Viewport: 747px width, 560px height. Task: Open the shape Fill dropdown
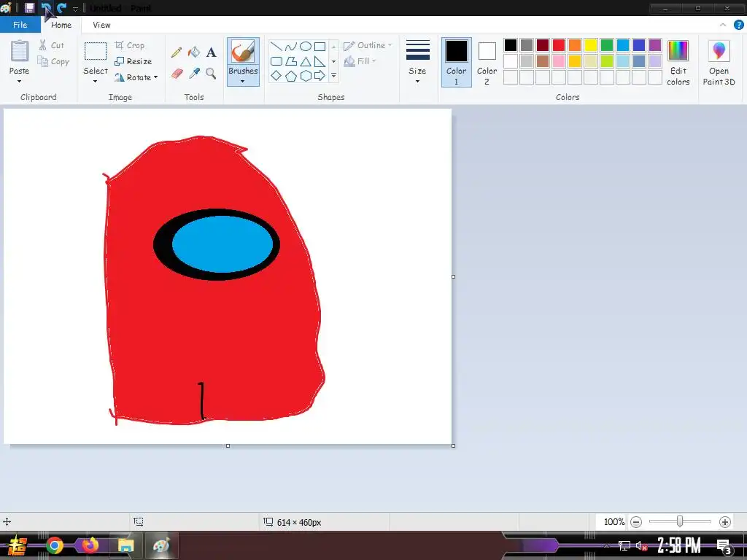pos(360,61)
